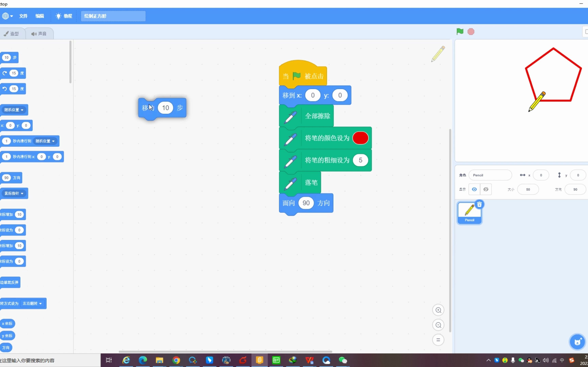The image size is (588, 367).
Task: Edit the project title 绘制正方形 field
Action: (113, 16)
